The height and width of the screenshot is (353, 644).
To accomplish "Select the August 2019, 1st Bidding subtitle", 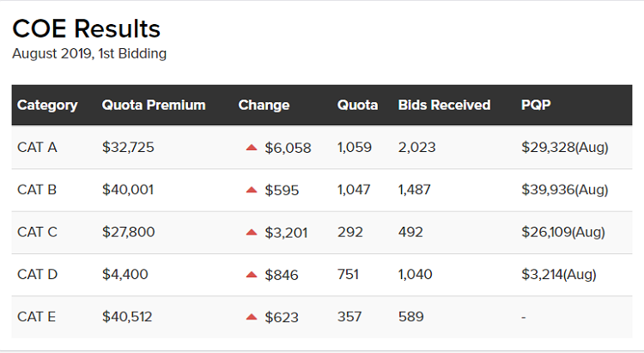I will click(89, 53).
